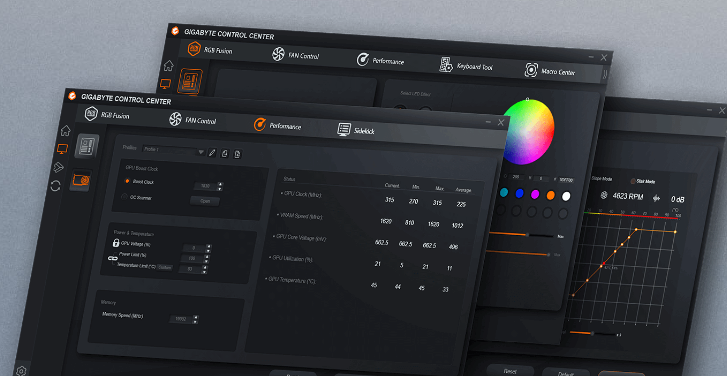Click the OC Scanner Open button

(205, 201)
